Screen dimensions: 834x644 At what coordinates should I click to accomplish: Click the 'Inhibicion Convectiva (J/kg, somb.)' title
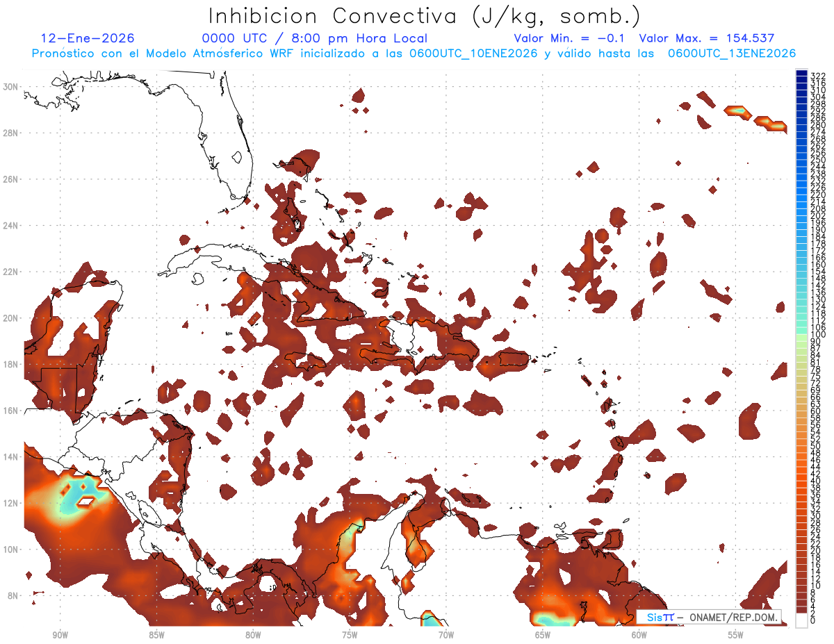tap(425, 15)
